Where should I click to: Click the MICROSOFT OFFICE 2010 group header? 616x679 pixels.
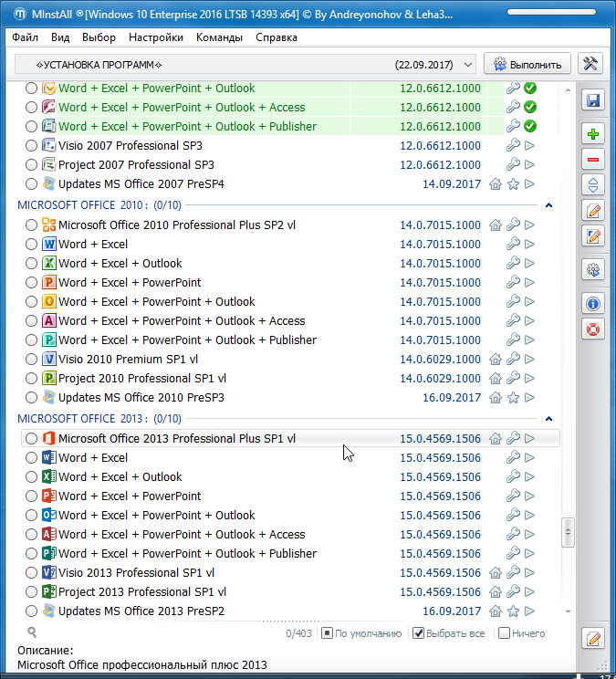tap(99, 205)
